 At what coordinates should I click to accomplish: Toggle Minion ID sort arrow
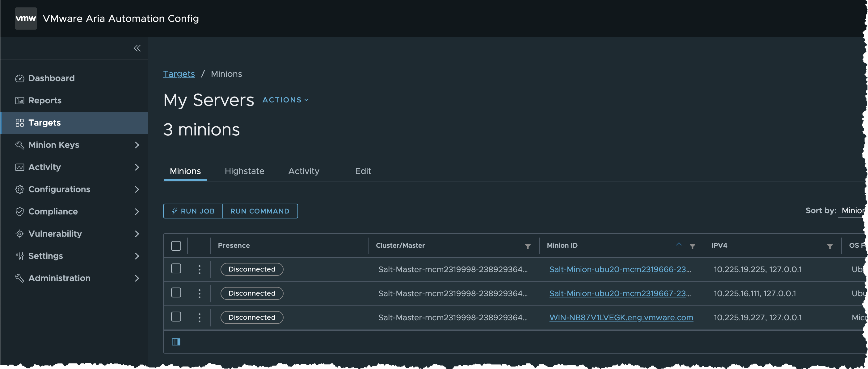[x=679, y=246]
